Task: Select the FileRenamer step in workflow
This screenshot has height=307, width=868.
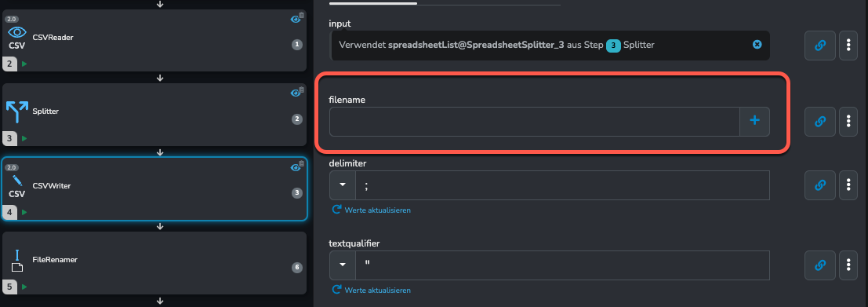Action: [x=154, y=263]
